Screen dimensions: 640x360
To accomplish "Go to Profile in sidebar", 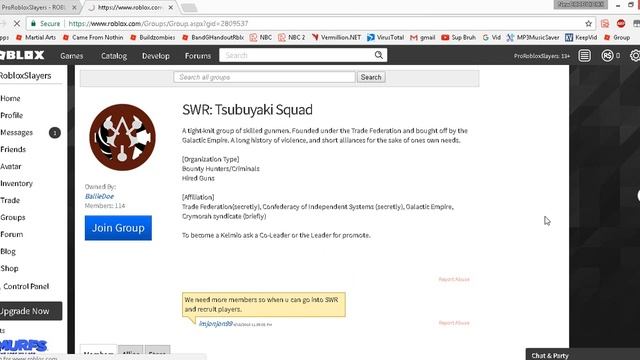I will pyautogui.click(x=11, y=116).
